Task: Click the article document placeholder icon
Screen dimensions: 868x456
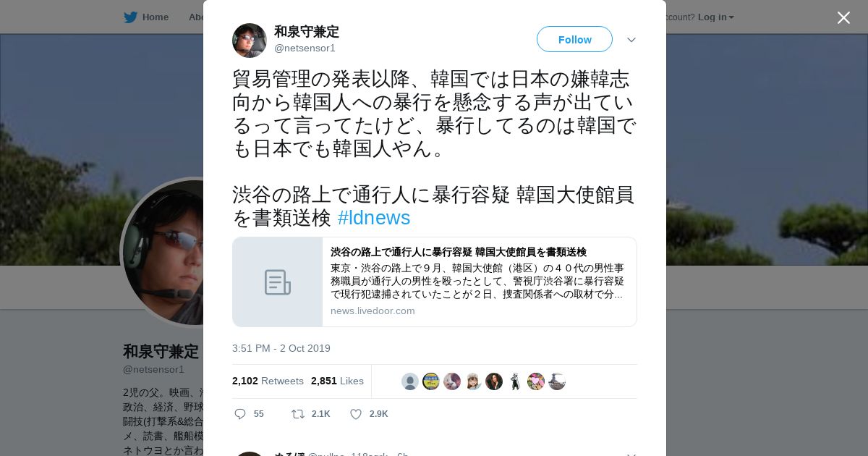Action: click(x=278, y=282)
